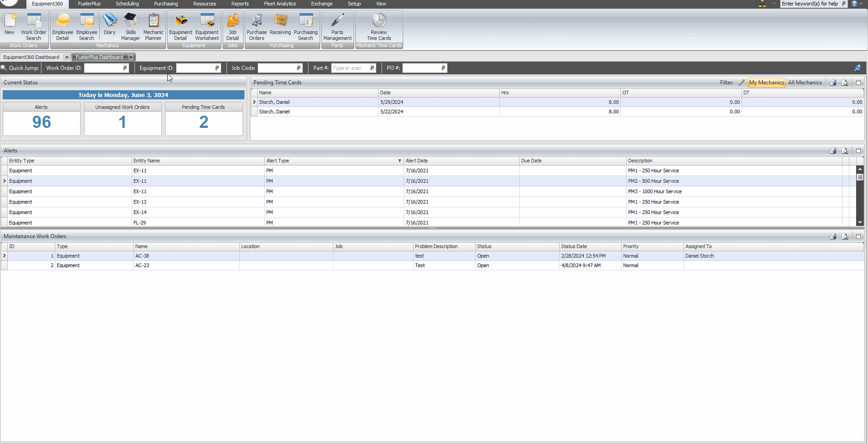
Task: Open Job Detail
Action: click(x=233, y=26)
